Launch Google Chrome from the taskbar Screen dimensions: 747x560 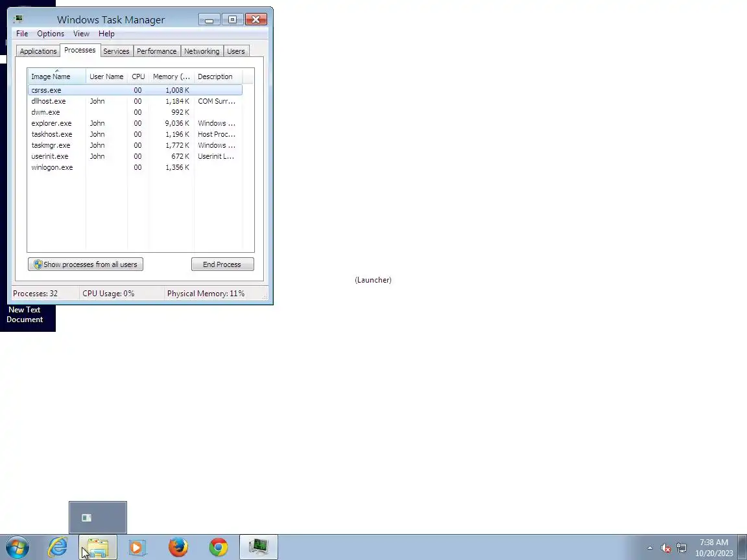tap(219, 547)
